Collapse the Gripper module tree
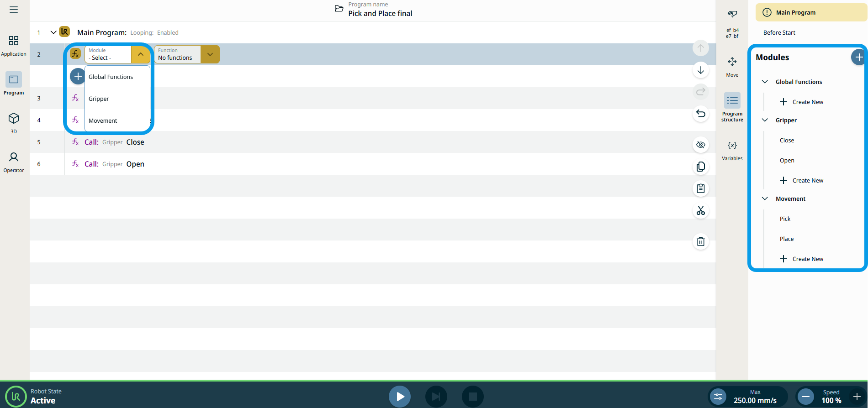The width and height of the screenshot is (868, 408). pyautogui.click(x=765, y=120)
